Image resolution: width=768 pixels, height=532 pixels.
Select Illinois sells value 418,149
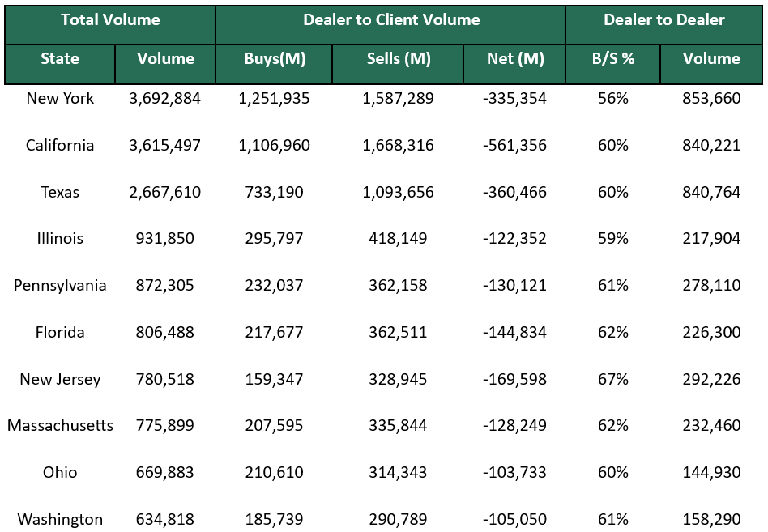point(399,239)
